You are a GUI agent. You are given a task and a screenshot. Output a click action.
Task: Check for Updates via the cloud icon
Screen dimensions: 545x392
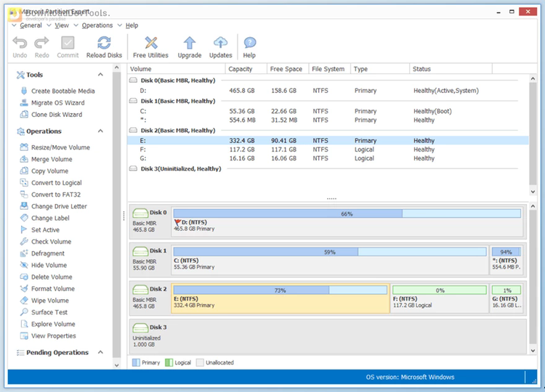[x=220, y=43]
